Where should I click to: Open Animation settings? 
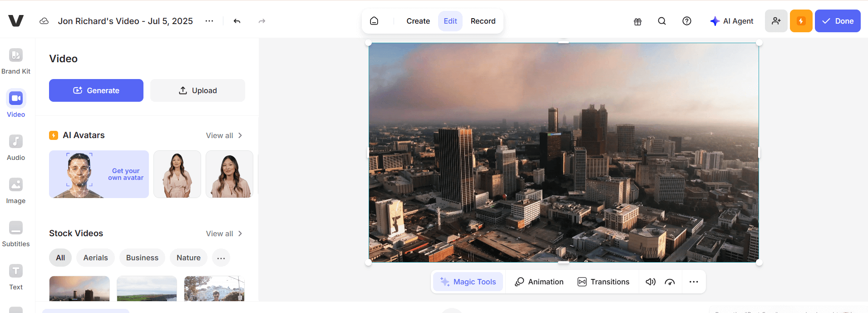click(539, 282)
